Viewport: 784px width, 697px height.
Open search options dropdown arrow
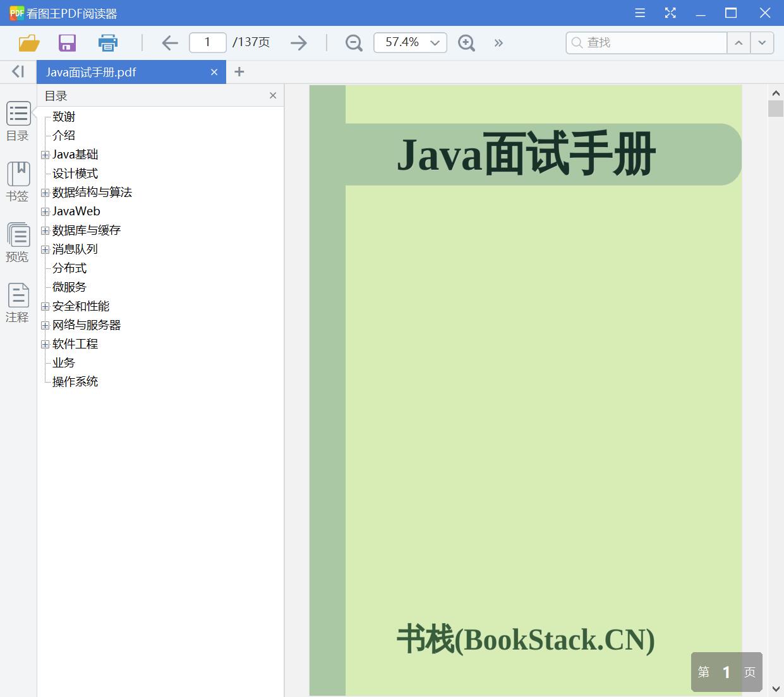tap(762, 42)
